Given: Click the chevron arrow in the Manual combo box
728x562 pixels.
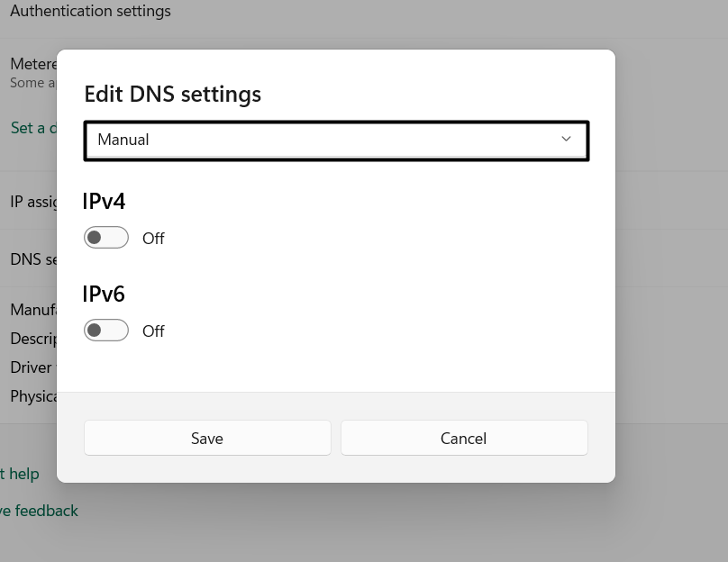Looking at the screenshot, I should point(566,140).
